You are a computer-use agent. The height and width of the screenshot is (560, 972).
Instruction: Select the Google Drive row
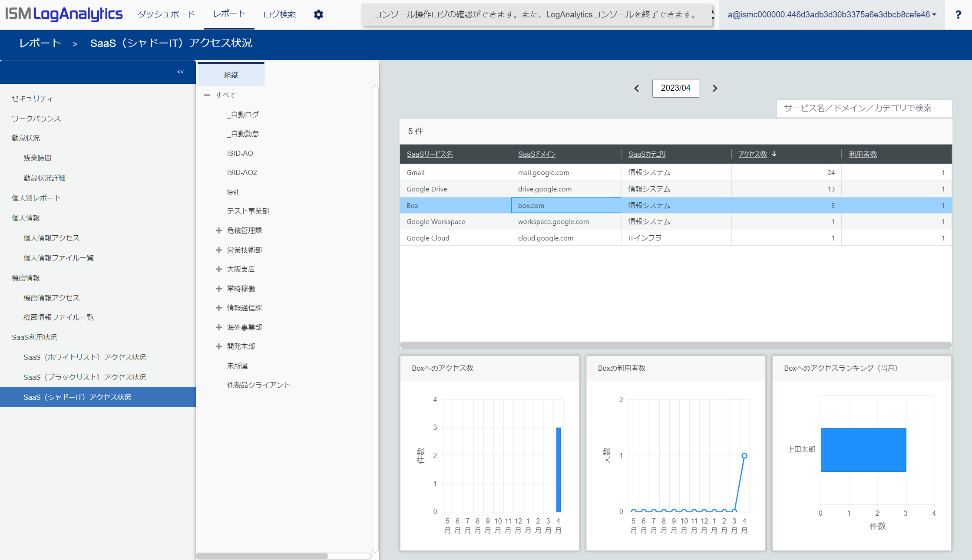(676, 189)
